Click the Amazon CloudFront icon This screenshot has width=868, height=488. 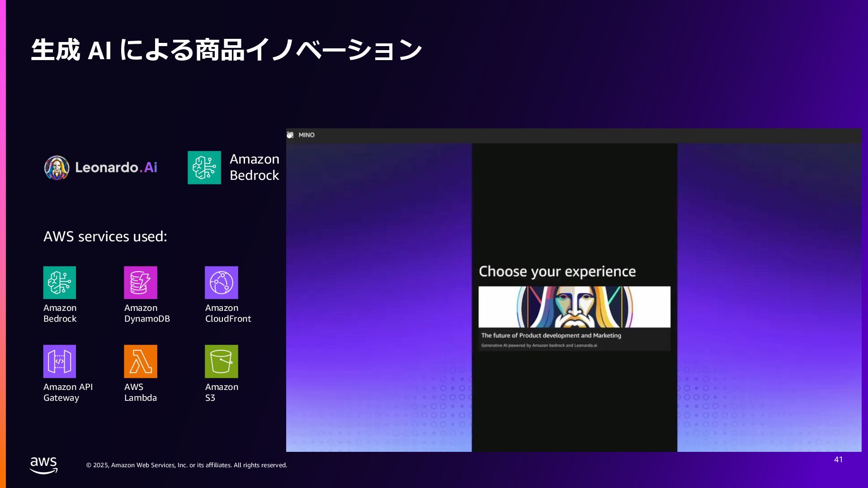221,282
